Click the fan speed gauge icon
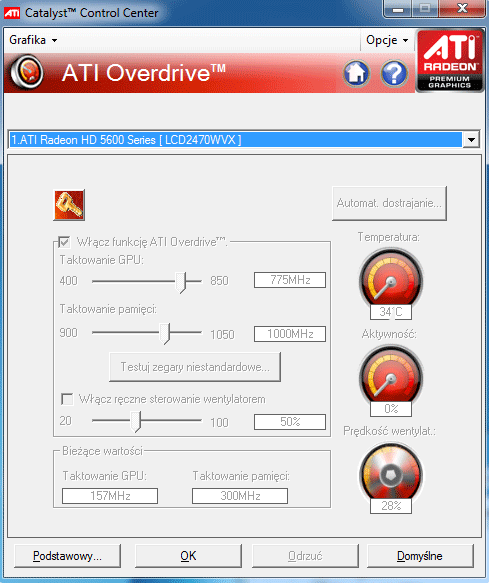This screenshot has width=489, height=583. (x=390, y=474)
